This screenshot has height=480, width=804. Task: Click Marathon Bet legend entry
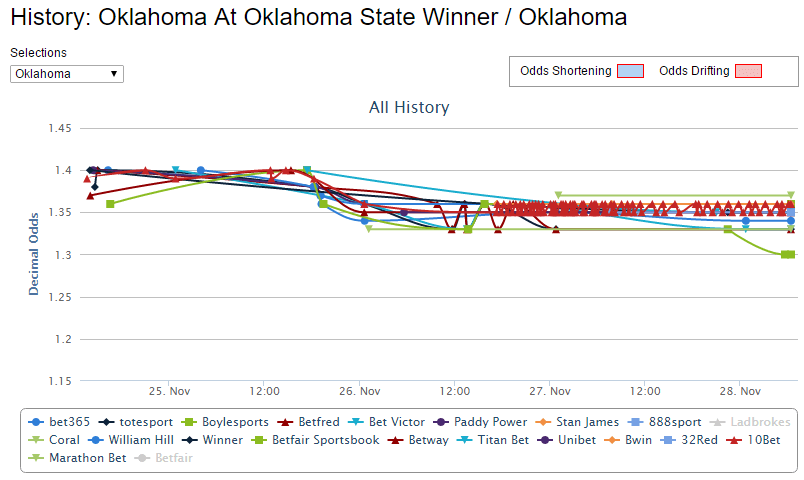76,458
